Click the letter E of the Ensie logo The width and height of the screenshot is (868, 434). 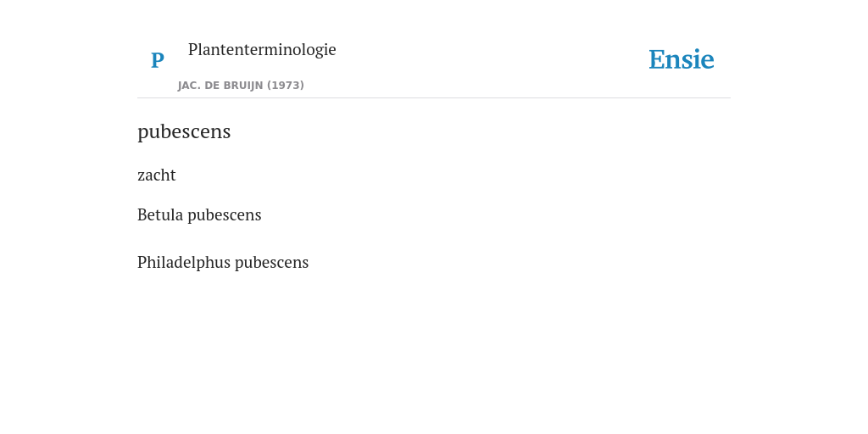(x=656, y=59)
